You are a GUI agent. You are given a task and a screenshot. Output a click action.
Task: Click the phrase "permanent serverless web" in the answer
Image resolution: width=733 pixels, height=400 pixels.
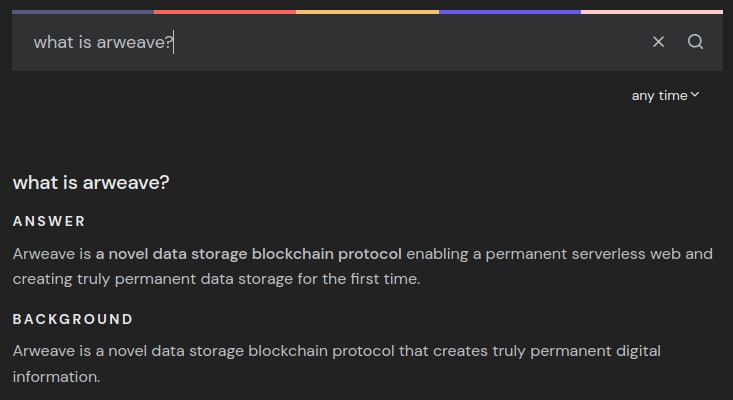(600, 254)
